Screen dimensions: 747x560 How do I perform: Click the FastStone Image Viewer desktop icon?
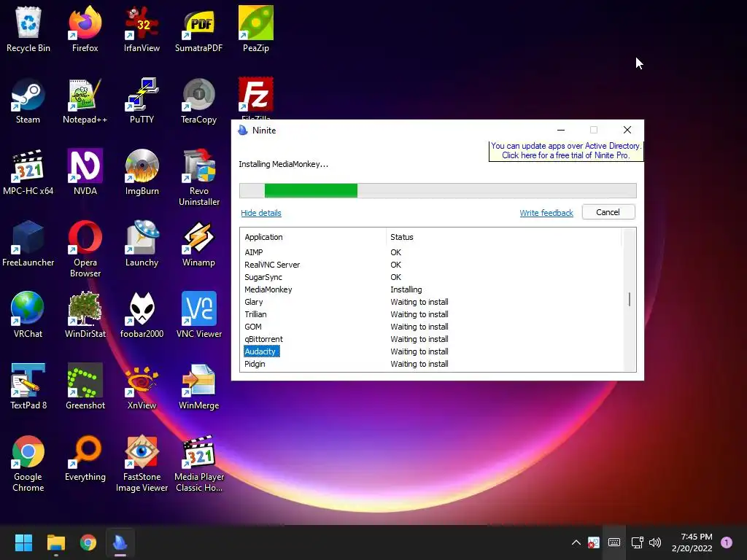[x=142, y=463]
